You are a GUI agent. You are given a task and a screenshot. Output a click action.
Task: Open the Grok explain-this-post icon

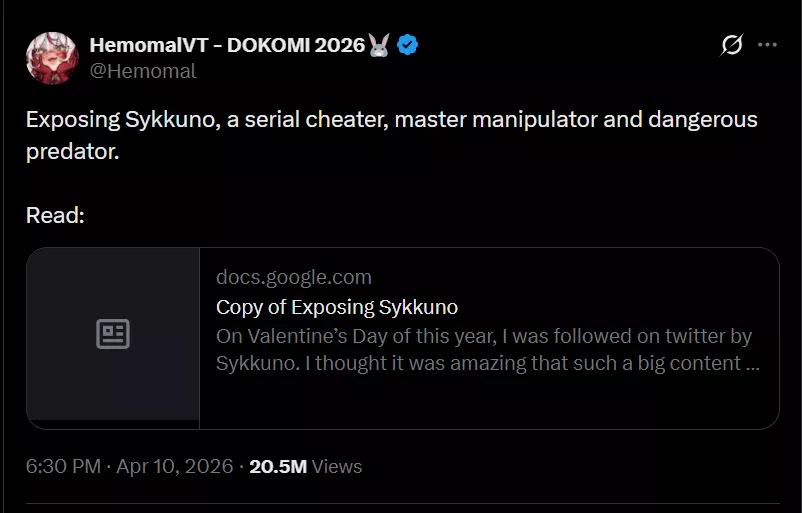(732, 45)
